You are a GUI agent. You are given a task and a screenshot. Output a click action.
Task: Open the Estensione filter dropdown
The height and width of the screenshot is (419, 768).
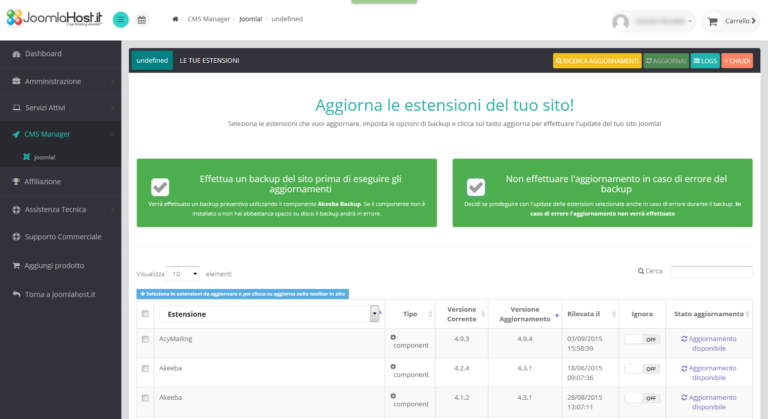coord(375,314)
